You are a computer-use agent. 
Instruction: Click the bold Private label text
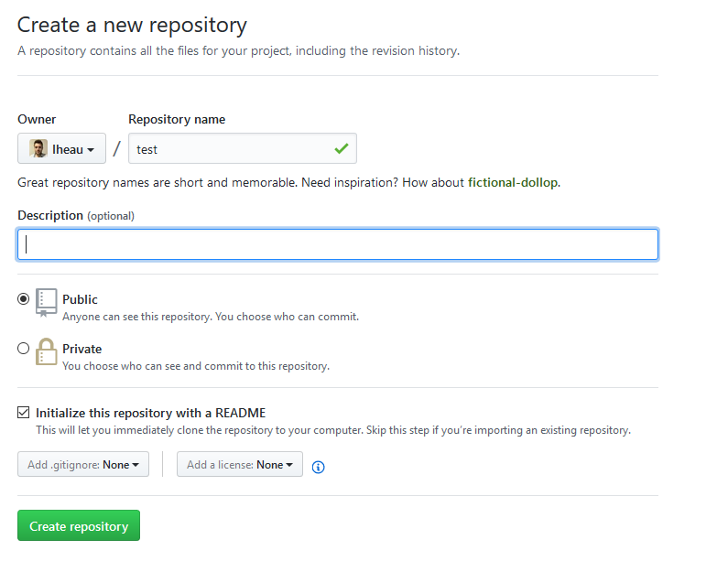coord(81,349)
